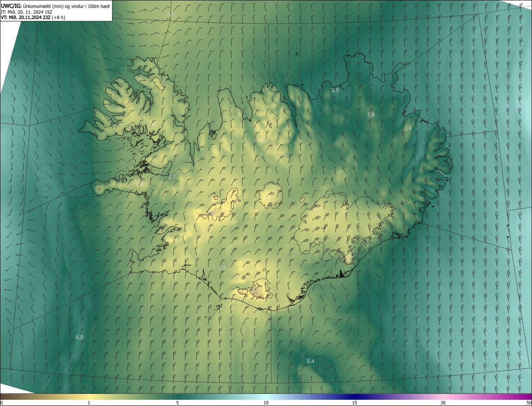Click the faint 2.5 value at the top
Image resolution: width=532 pixels, height=406 pixels.
tap(170, 14)
